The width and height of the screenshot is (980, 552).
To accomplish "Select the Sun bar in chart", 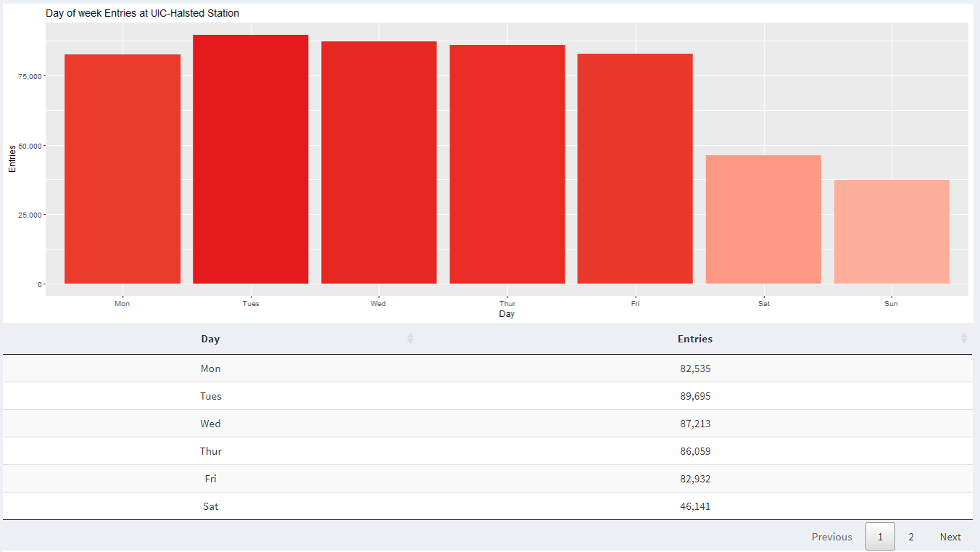I will [892, 231].
